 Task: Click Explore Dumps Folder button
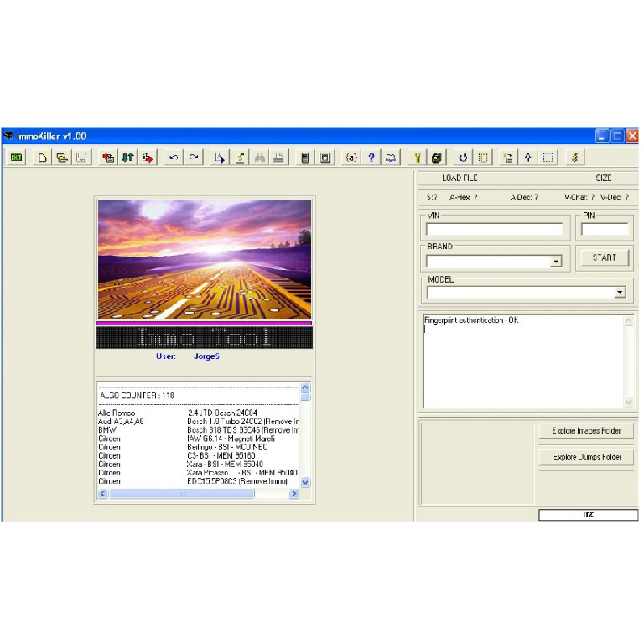pos(586,457)
